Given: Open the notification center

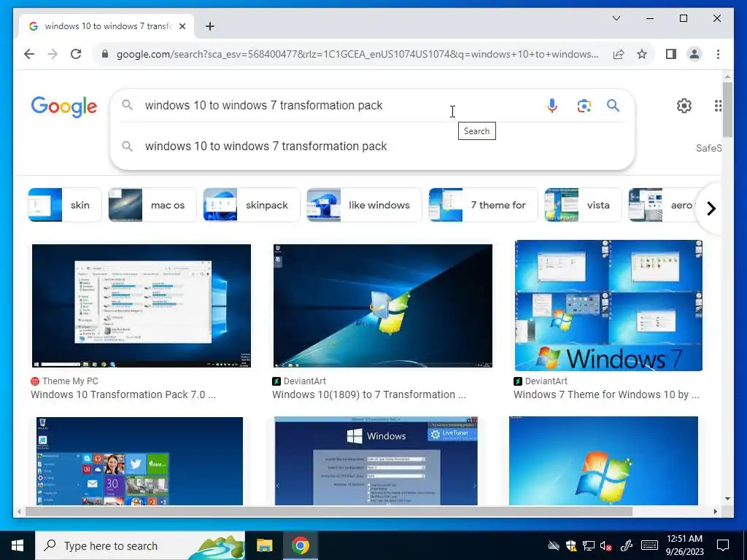Looking at the screenshot, I should 723,545.
